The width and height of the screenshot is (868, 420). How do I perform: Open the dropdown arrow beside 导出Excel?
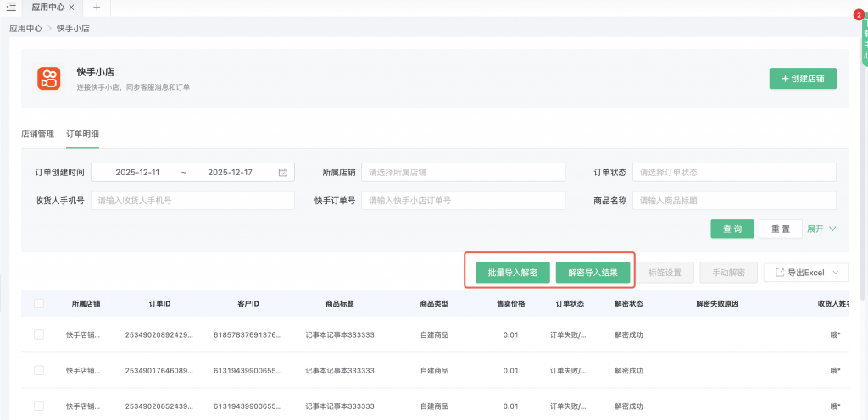835,273
